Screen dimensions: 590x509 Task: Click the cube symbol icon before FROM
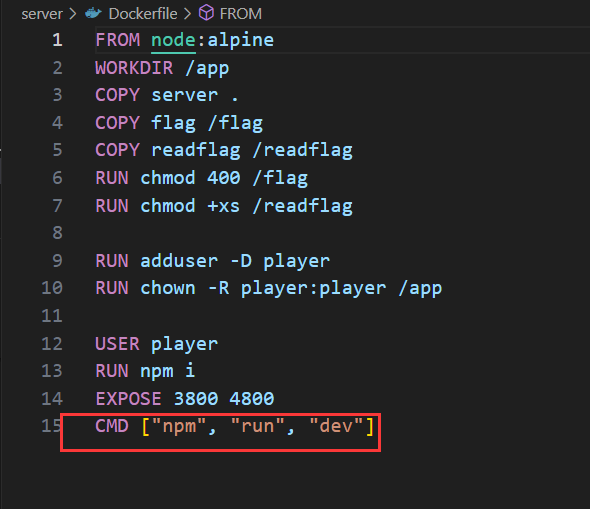tap(206, 13)
